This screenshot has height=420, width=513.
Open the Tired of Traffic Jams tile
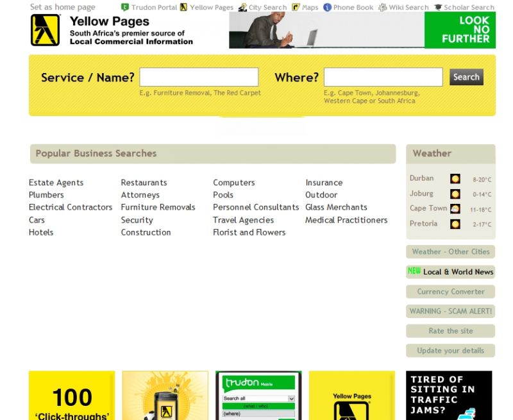(449, 395)
